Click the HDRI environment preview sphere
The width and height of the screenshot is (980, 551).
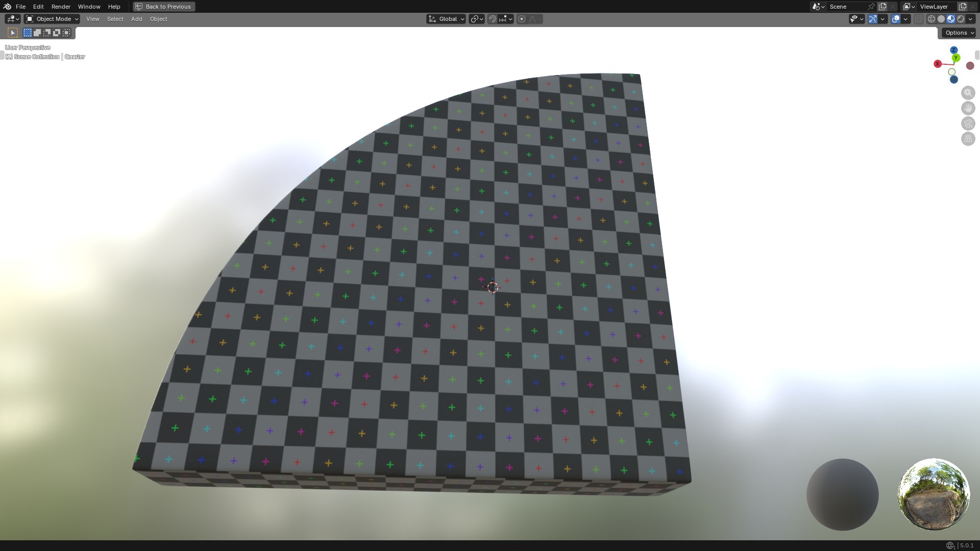pyautogui.click(x=934, y=494)
